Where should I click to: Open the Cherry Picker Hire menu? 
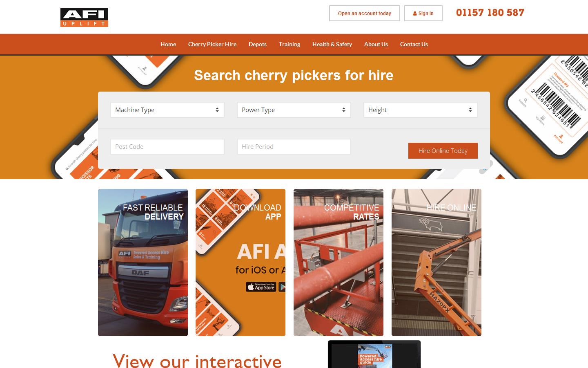tap(212, 44)
